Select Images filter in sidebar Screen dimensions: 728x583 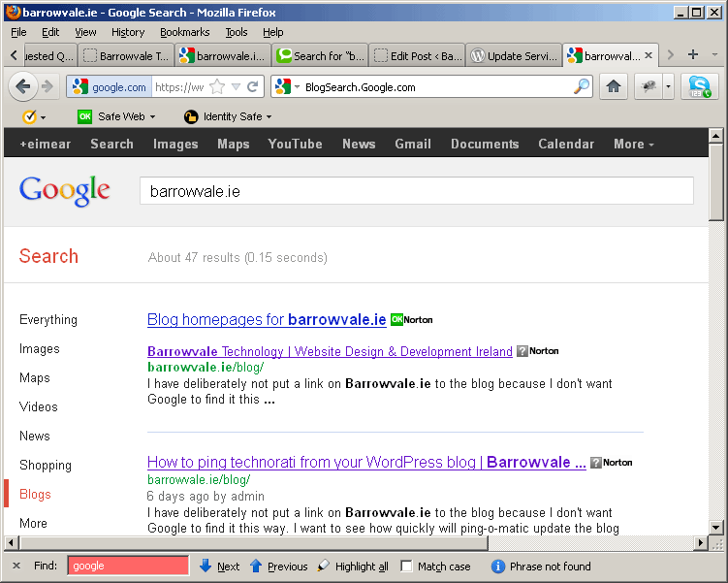(x=40, y=349)
